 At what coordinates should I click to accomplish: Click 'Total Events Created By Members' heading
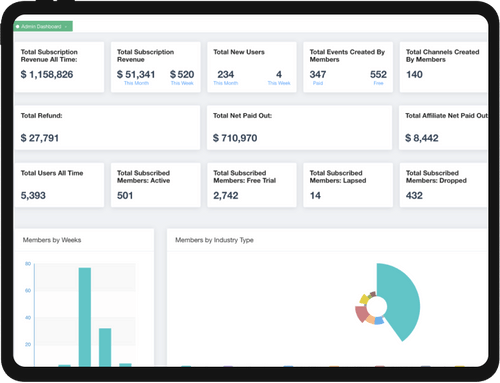pyautogui.click(x=347, y=56)
